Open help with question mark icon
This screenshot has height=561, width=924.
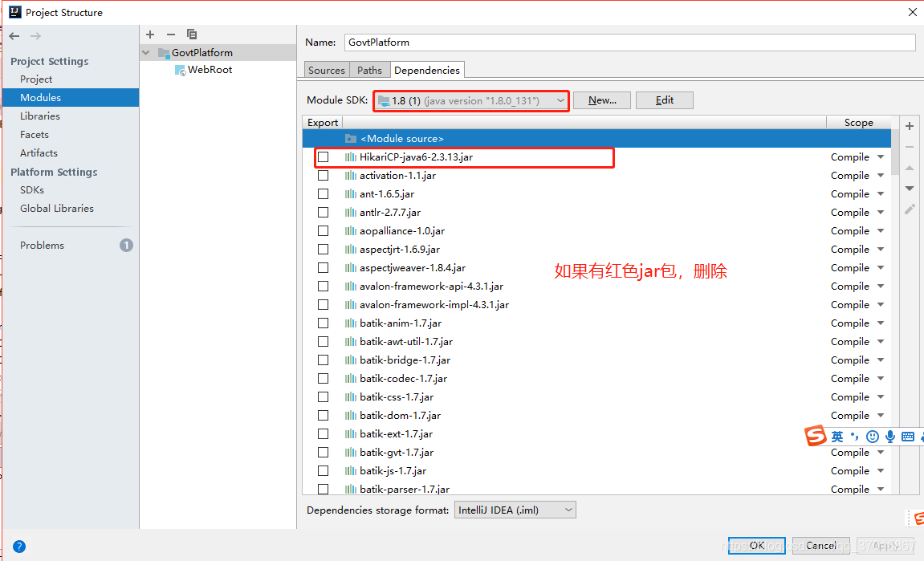tap(18, 547)
